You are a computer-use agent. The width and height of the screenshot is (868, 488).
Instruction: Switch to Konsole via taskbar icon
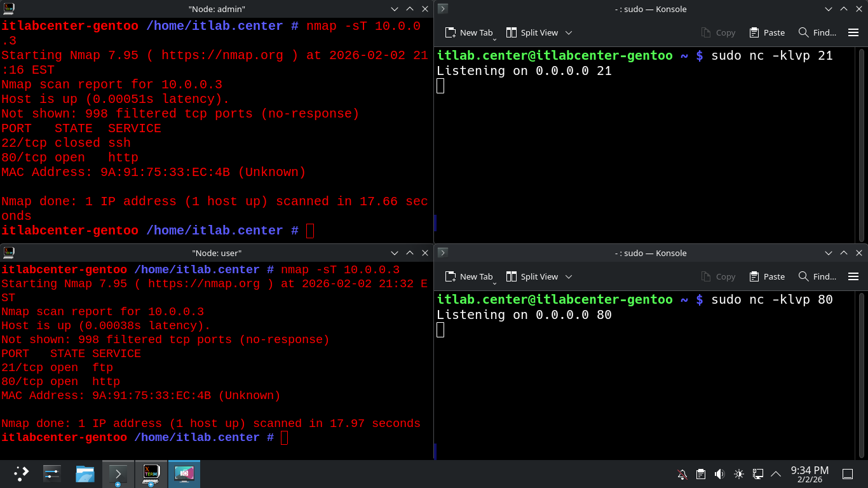pos(118,473)
